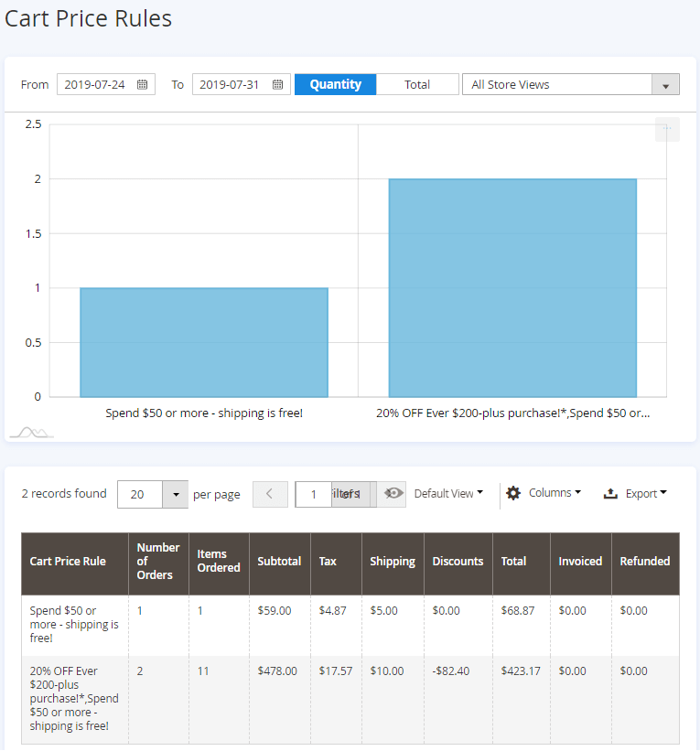The width and height of the screenshot is (700, 751).
Task: Expand the per page count dropdown arrow
Action: (x=176, y=494)
